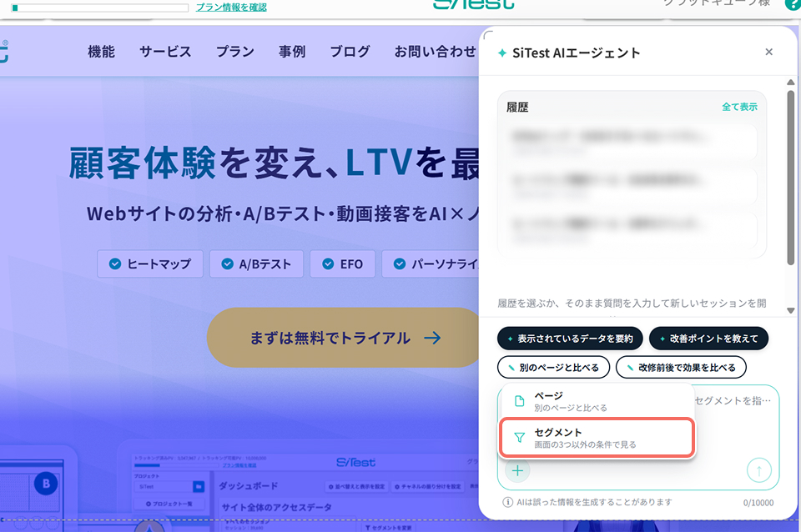Screen dimensions: 801x532
Task: Click the agent panel's vertical scrollbar thumb
Action: coord(791,177)
